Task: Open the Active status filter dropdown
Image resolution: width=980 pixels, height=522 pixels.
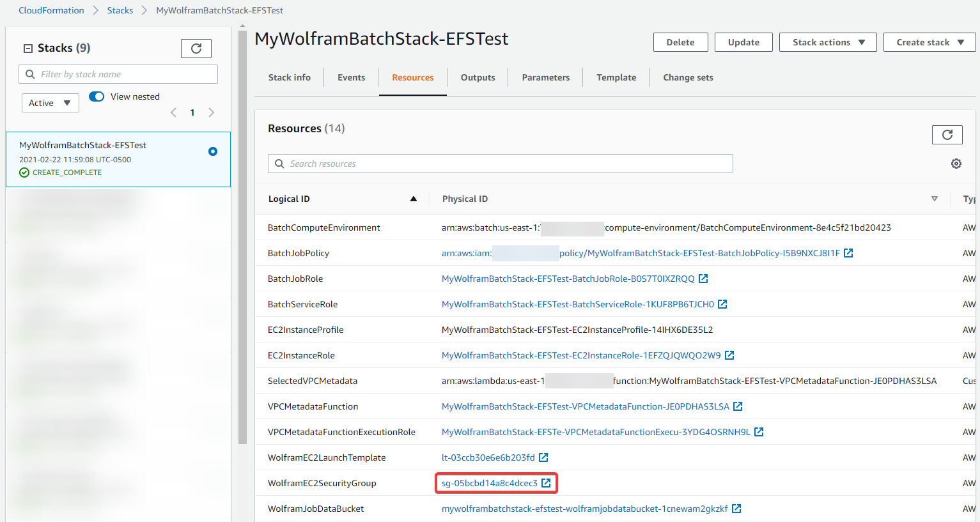Action: point(51,103)
